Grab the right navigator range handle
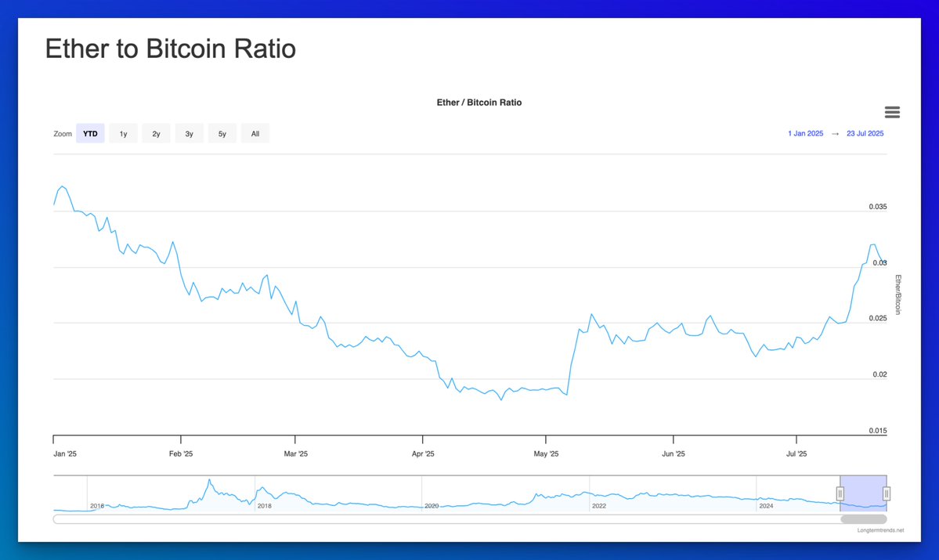The image size is (939, 560). click(x=887, y=493)
